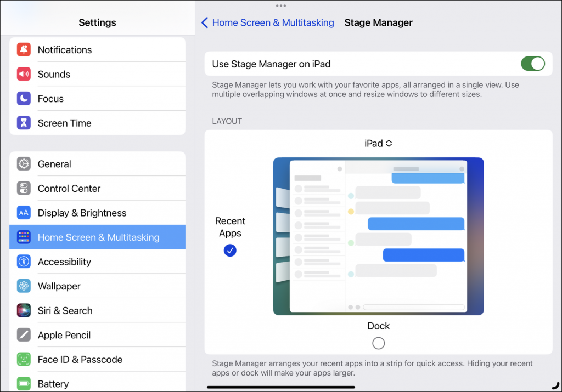This screenshot has width=562, height=392.
Task: Open the iPad layout selector dropdown
Action: (378, 143)
